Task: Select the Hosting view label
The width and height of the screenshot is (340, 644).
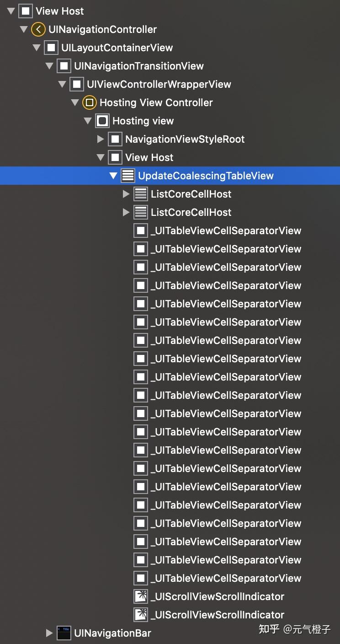Action: (143, 121)
